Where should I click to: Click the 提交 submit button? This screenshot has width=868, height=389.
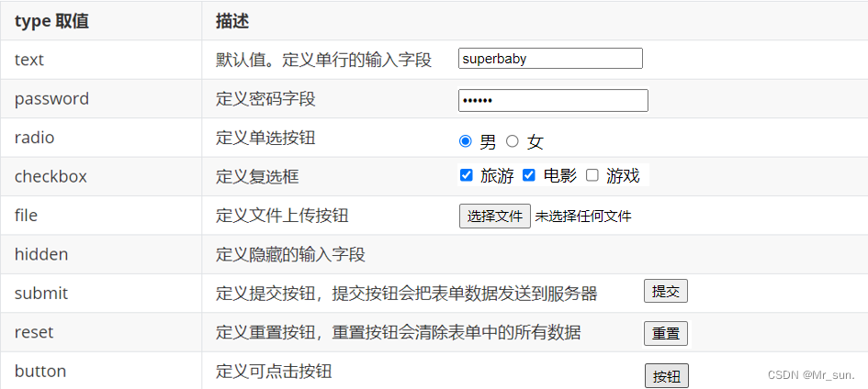[x=666, y=291]
